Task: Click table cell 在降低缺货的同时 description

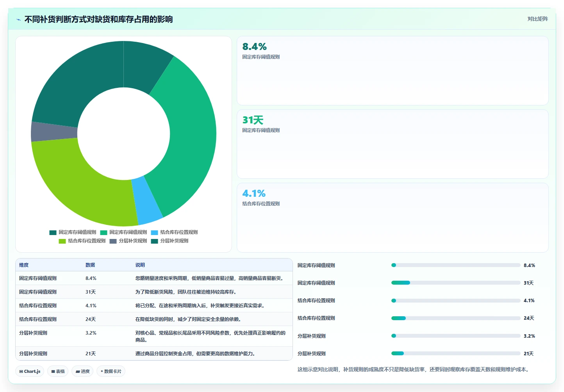Action: (188, 319)
